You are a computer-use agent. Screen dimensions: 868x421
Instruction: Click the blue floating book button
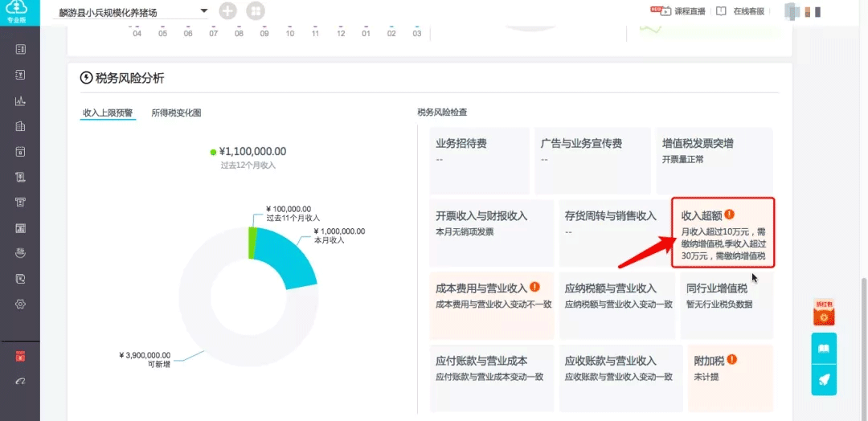[x=825, y=349]
